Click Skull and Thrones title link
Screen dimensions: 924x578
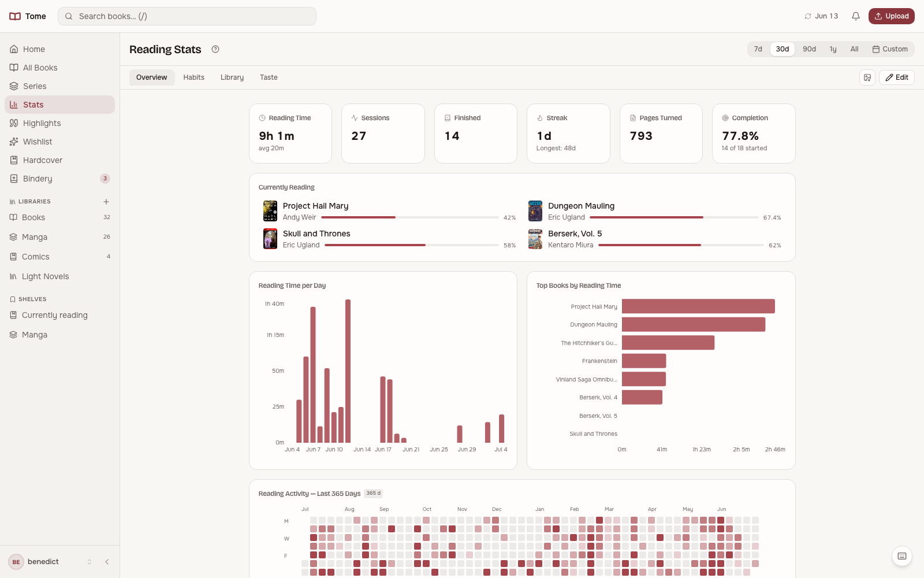(x=316, y=234)
